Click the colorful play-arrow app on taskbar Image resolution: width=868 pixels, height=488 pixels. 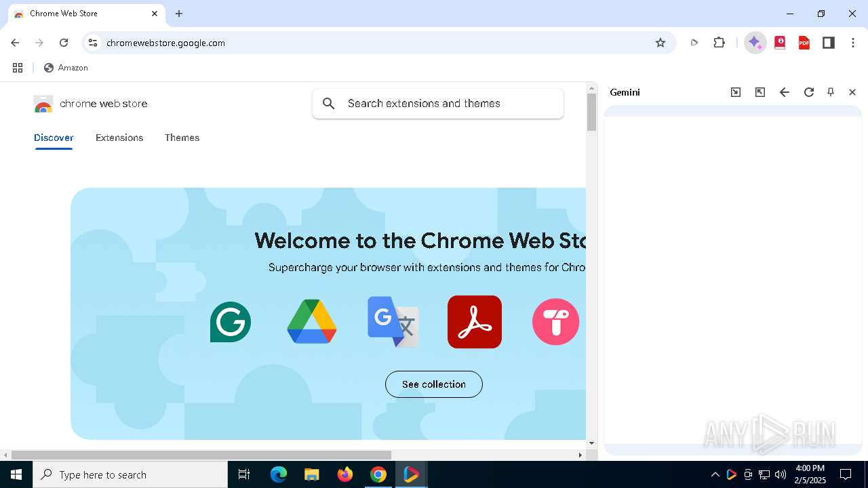click(411, 474)
